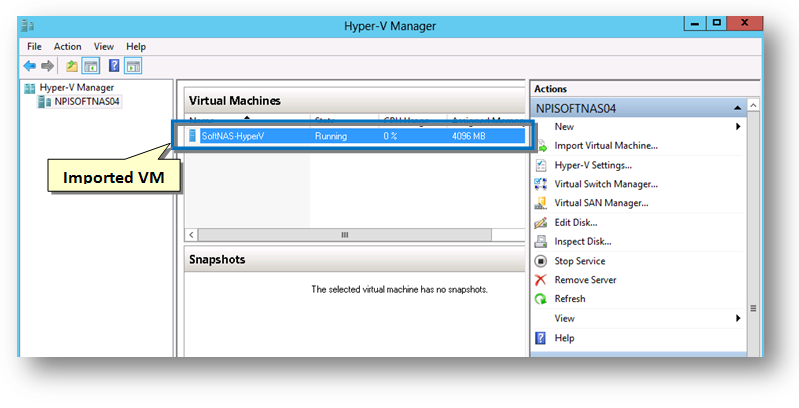Click the Back arrow toolbar icon

tap(30, 66)
